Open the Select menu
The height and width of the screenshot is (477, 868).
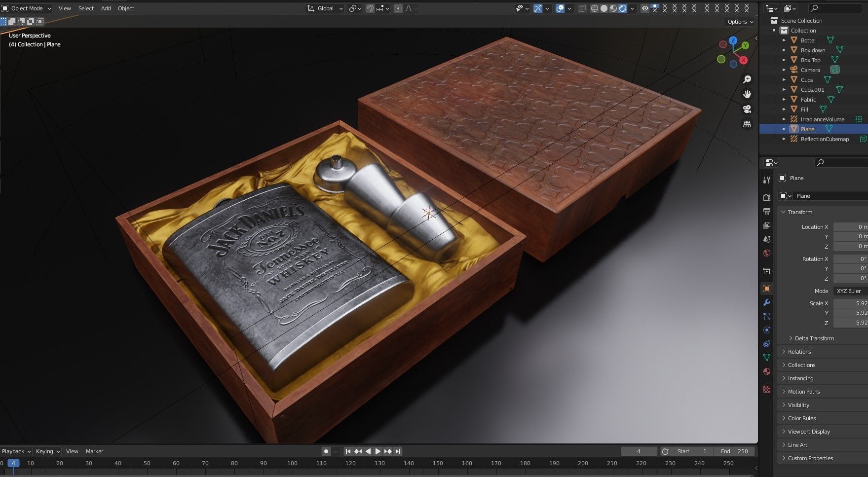tap(86, 8)
